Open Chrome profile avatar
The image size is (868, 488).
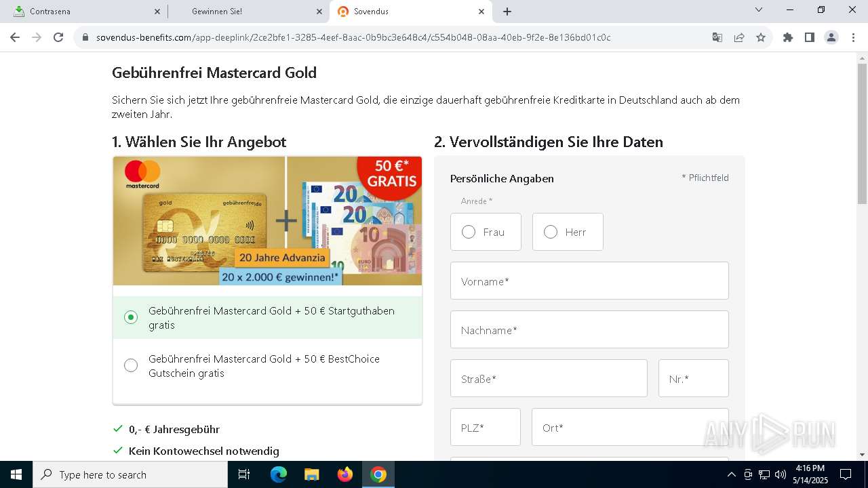point(831,37)
